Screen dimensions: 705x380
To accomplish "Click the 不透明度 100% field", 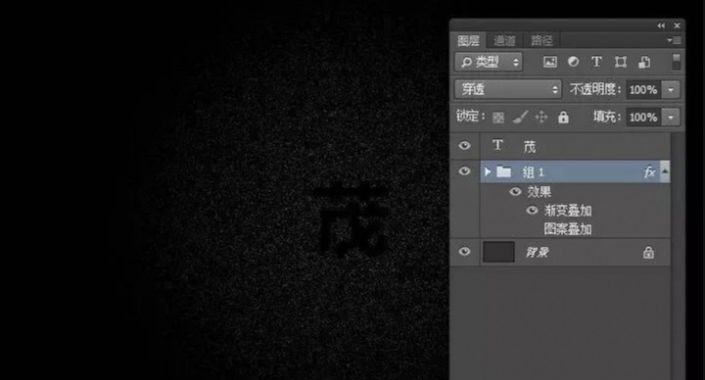I will (x=643, y=90).
